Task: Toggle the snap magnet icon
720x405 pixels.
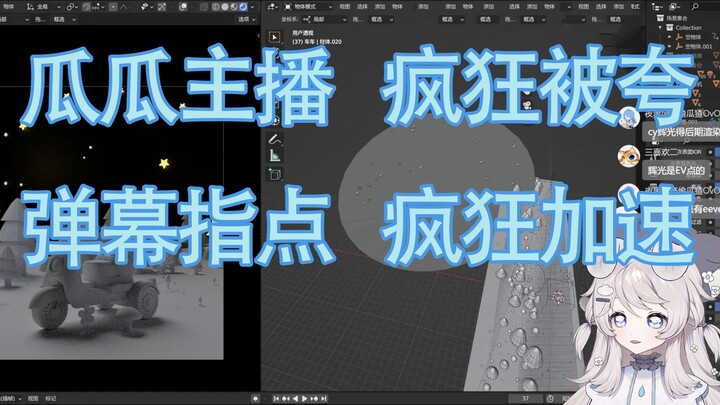Action: click(86, 7)
